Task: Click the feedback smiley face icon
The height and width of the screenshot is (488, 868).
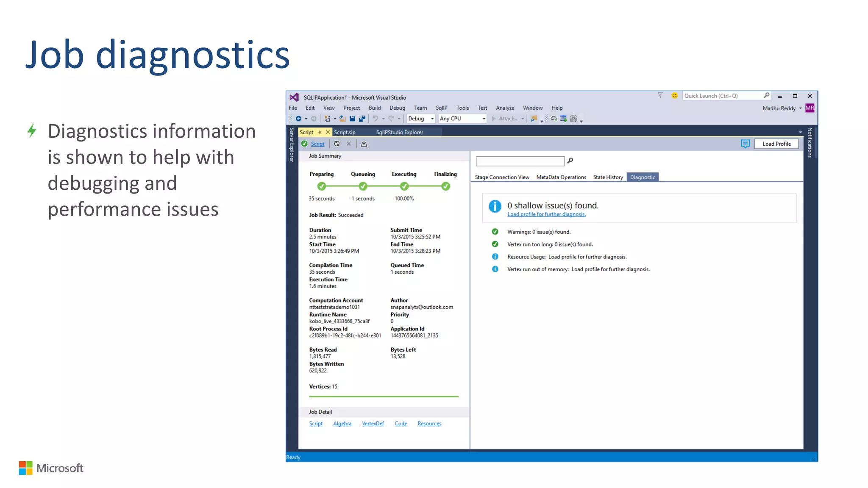Action: coord(675,96)
